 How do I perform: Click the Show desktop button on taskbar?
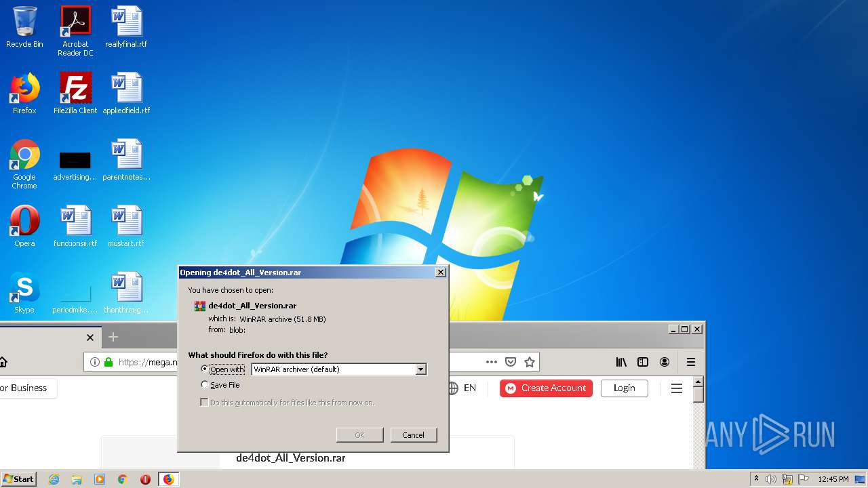(x=861, y=479)
